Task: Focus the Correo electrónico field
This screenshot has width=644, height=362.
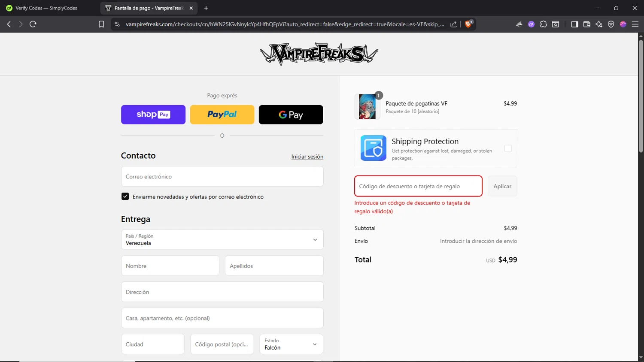Action: click(x=222, y=176)
